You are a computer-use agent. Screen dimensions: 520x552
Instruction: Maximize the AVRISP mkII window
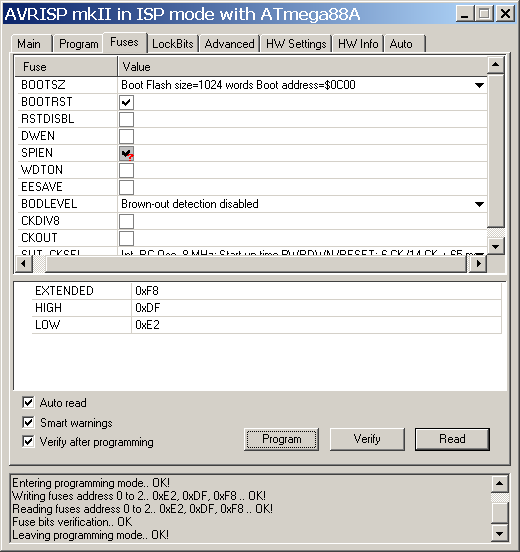(484, 14)
